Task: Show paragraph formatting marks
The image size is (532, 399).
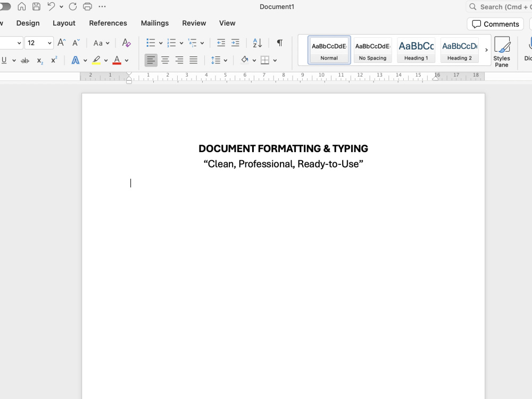Action: click(x=279, y=43)
